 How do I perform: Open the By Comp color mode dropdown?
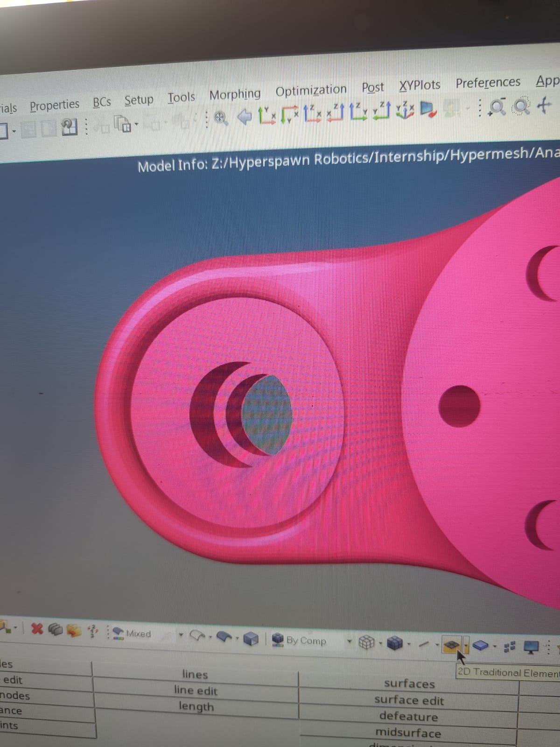(x=349, y=641)
